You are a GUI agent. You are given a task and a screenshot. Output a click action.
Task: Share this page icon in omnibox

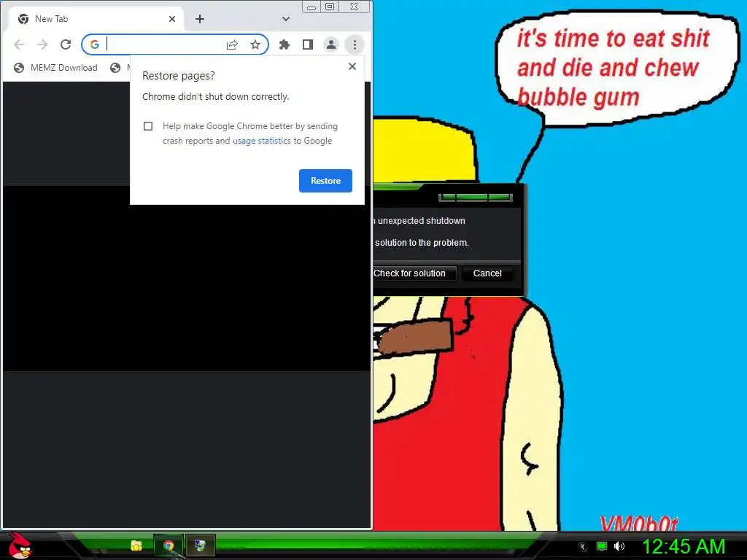coord(232,44)
